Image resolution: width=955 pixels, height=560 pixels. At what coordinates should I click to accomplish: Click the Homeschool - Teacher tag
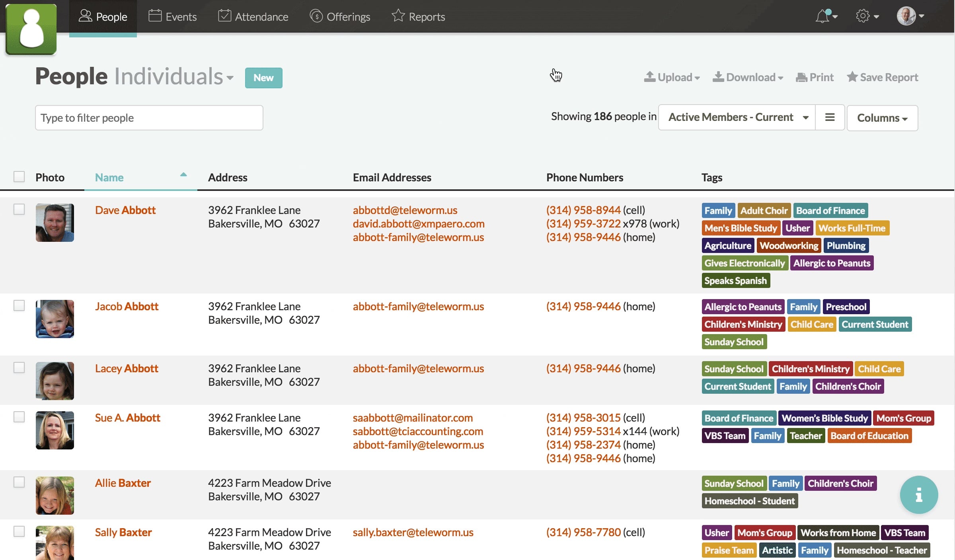pos(882,550)
